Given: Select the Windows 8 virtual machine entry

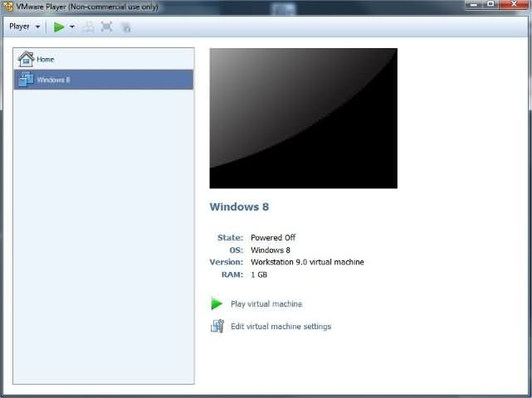Looking at the screenshot, I should [x=104, y=80].
